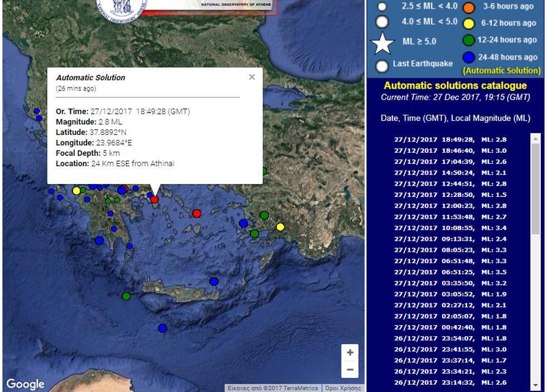Open the Όροι Χρήσης terms link
This screenshot has width=558, height=392.
(343, 388)
